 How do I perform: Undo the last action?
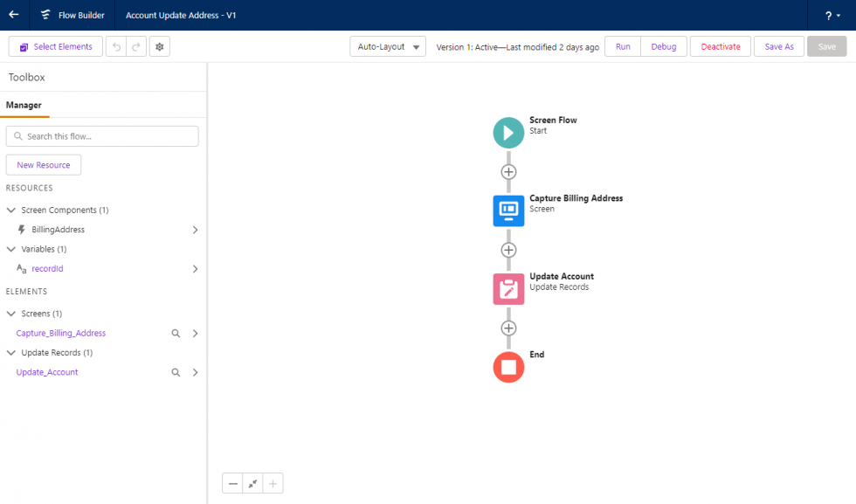pyautogui.click(x=116, y=46)
